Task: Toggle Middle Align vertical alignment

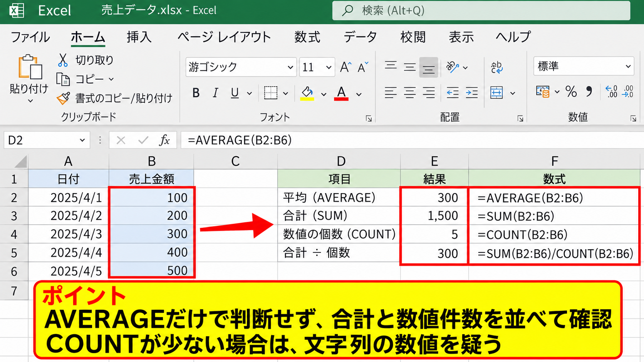Action: [x=409, y=67]
